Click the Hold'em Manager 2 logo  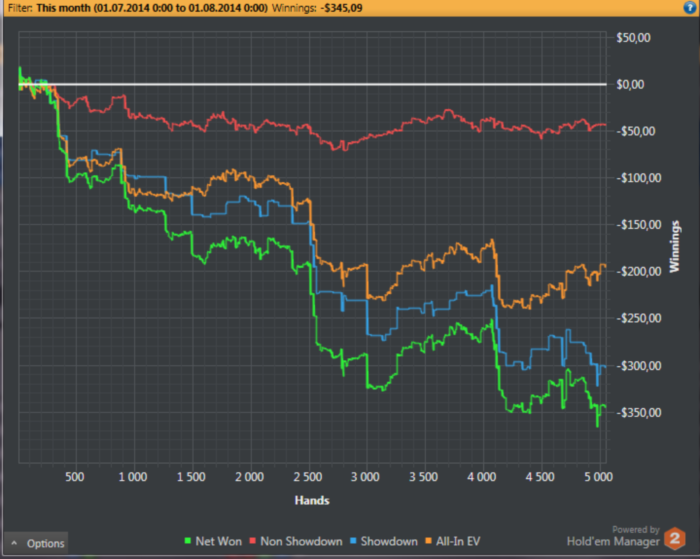[675, 538]
